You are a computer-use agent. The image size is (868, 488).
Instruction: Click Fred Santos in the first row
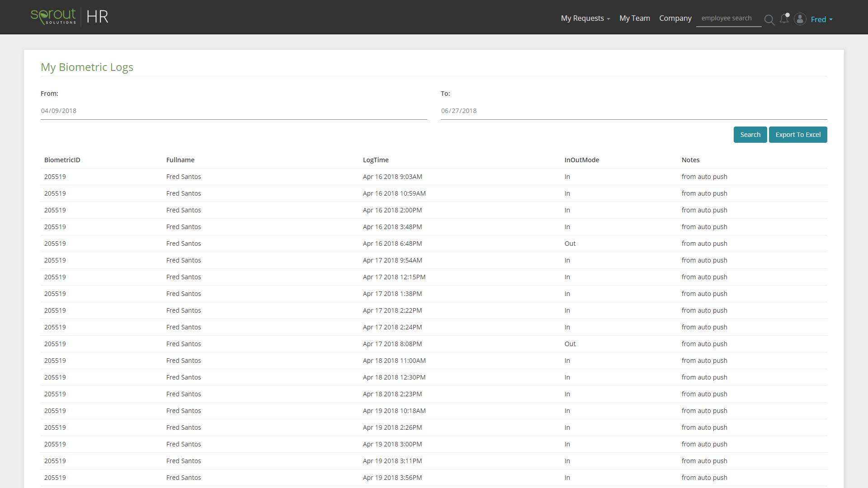pos(184,177)
